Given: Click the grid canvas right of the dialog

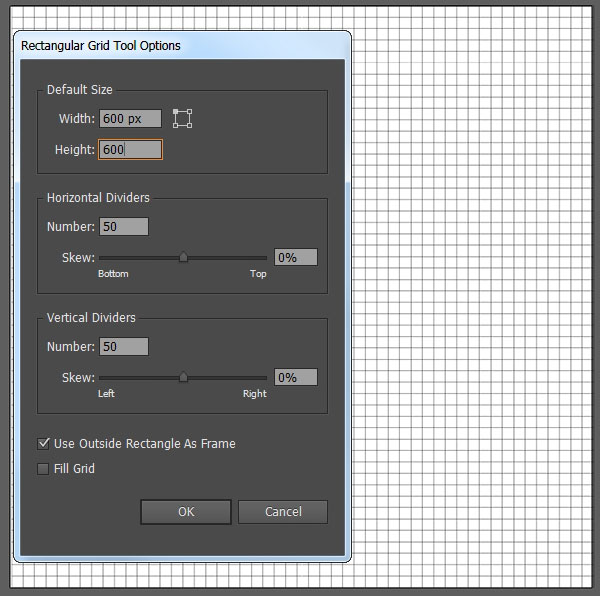Looking at the screenshot, I should click(470, 300).
